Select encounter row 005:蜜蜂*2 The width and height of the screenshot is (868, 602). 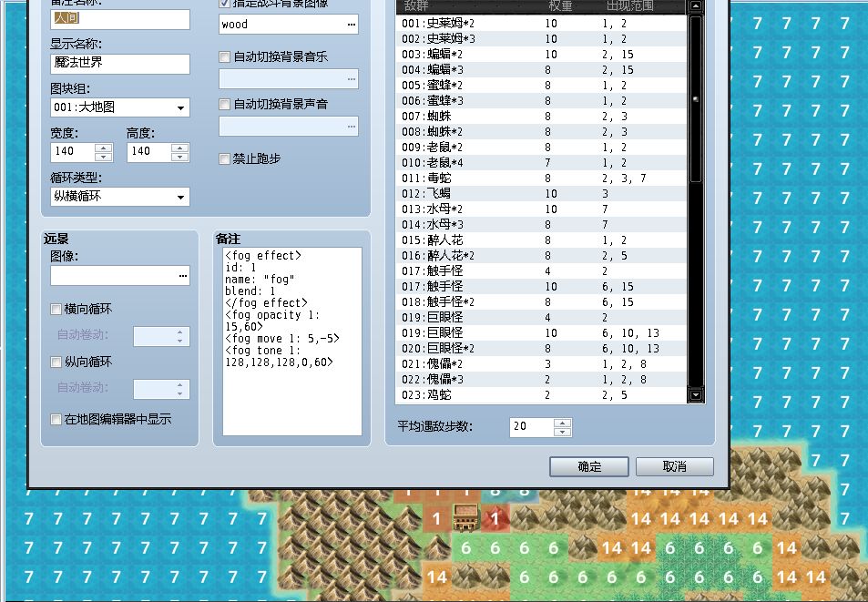542,86
